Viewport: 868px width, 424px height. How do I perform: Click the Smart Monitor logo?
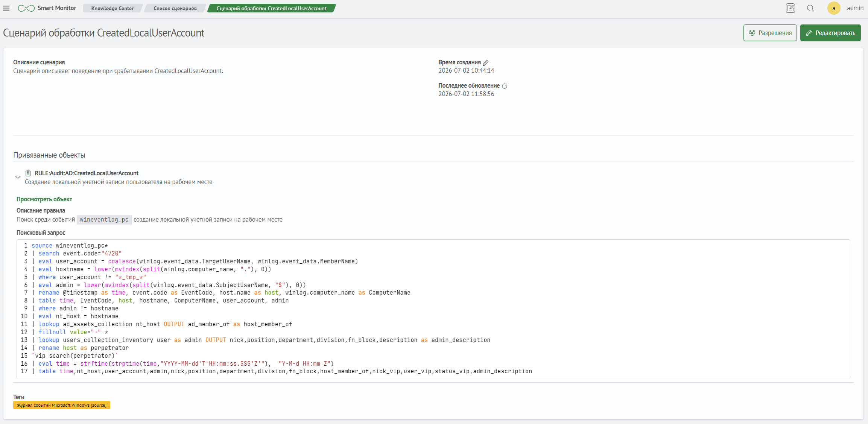47,8
